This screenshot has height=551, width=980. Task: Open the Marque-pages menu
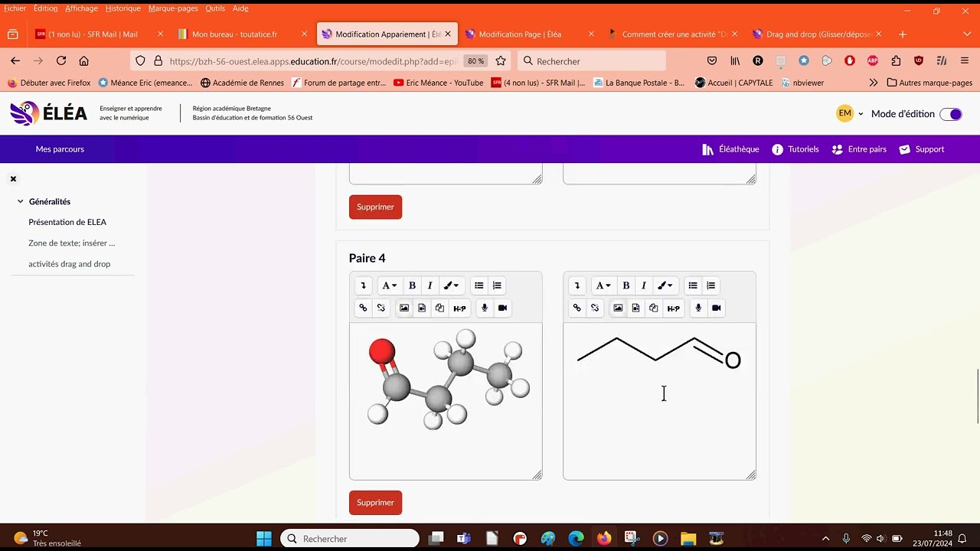click(173, 8)
